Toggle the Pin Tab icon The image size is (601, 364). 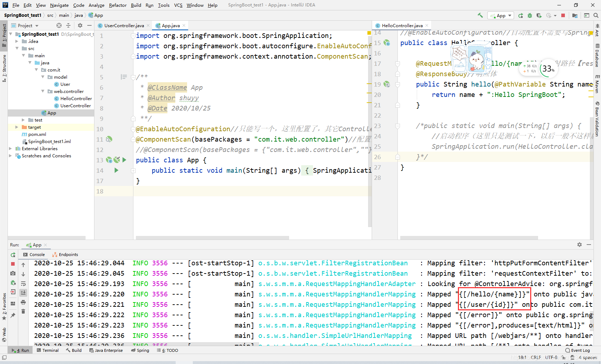pyautogui.click(x=13, y=315)
